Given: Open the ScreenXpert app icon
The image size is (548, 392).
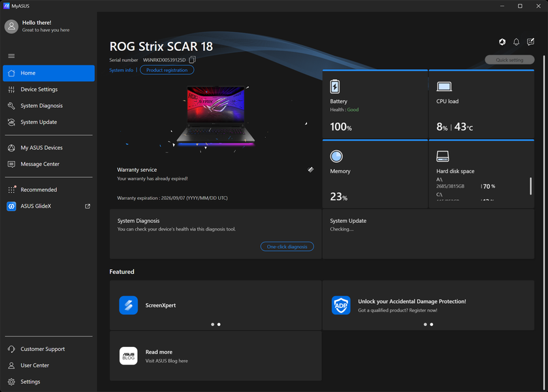Looking at the screenshot, I should point(128,305).
